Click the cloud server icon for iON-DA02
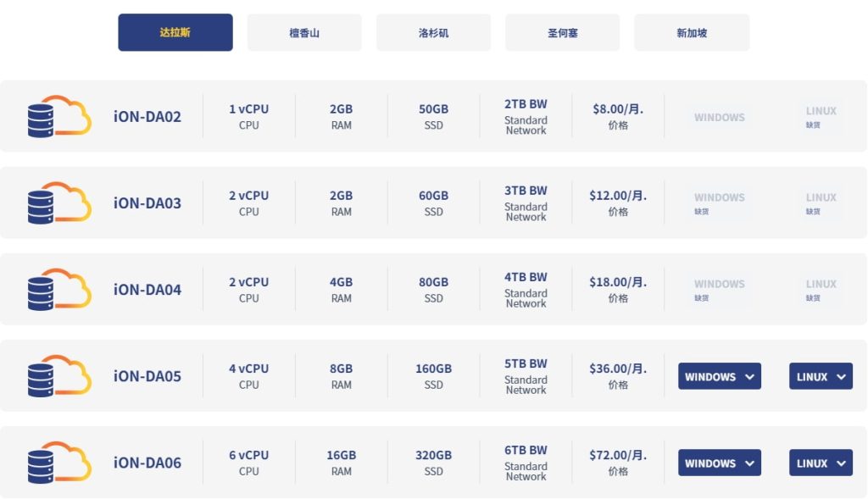868x499 pixels. click(58, 116)
